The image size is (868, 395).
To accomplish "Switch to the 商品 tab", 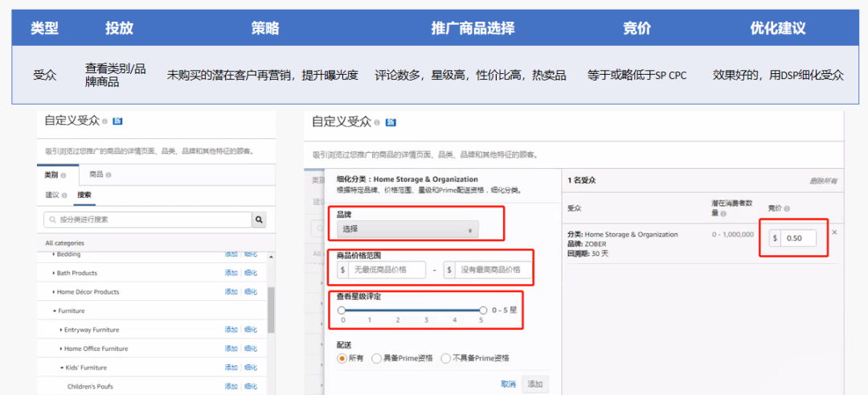I will tap(96, 175).
